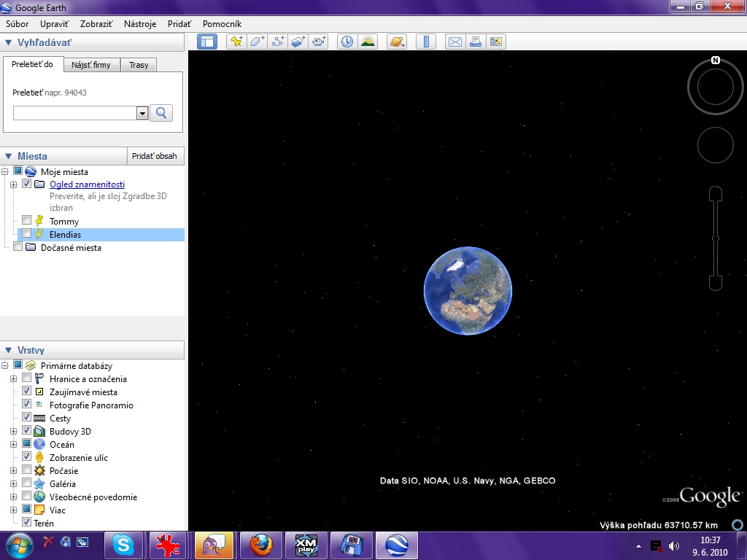
Task: Click the Tommy pushpin icon
Action: pyautogui.click(x=39, y=221)
